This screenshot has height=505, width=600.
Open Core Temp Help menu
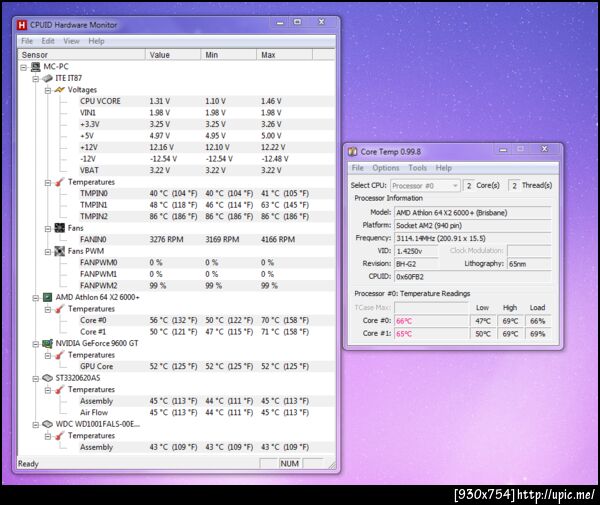(x=444, y=168)
